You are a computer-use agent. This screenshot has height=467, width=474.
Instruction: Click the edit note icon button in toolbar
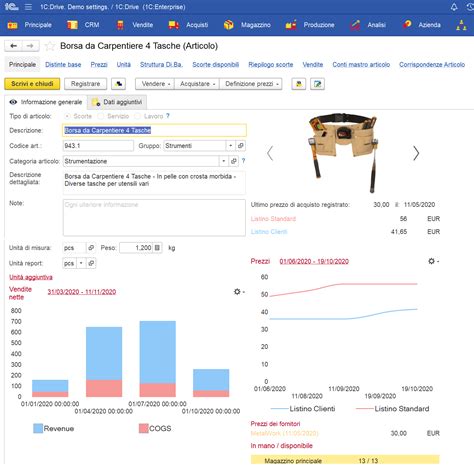pyautogui.click(x=317, y=84)
